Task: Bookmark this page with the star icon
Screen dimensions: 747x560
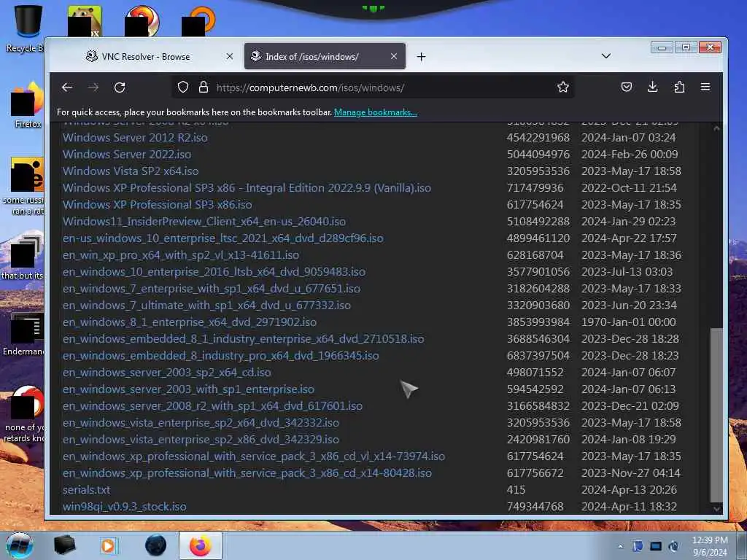Action: [563, 87]
